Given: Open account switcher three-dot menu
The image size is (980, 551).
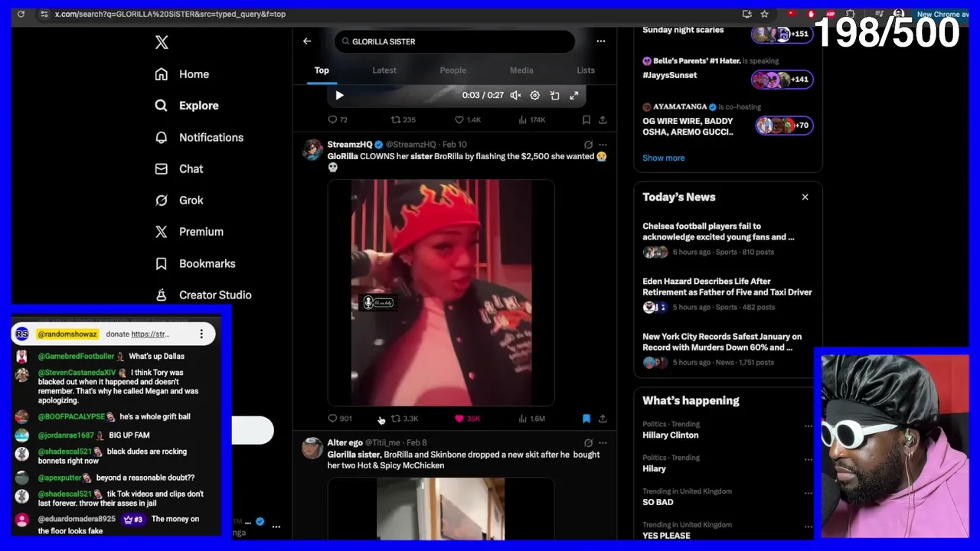Looking at the screenshot, I should pos(276,527).
